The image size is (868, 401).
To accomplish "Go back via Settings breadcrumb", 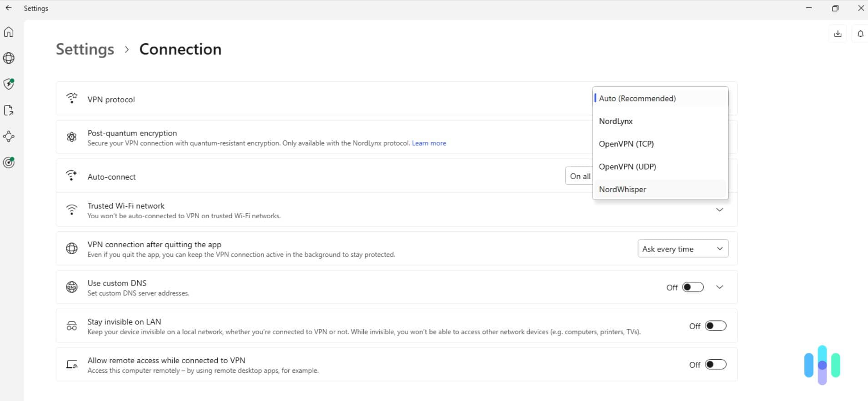I will (x=85, y=49).
